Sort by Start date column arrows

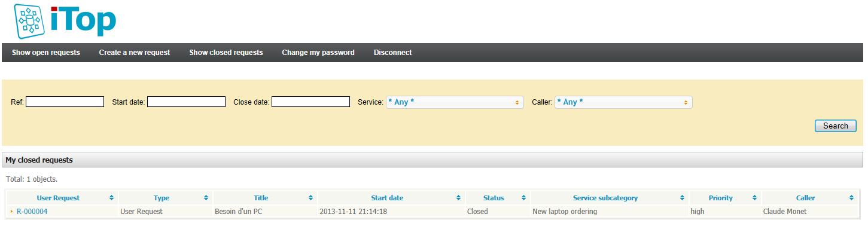point(459,198)
